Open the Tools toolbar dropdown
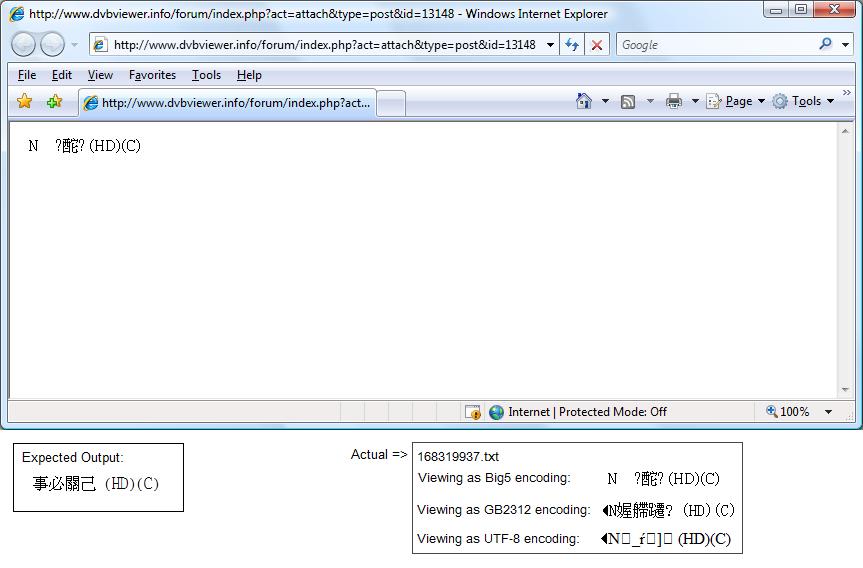The image size is (863, 568). 805,101
